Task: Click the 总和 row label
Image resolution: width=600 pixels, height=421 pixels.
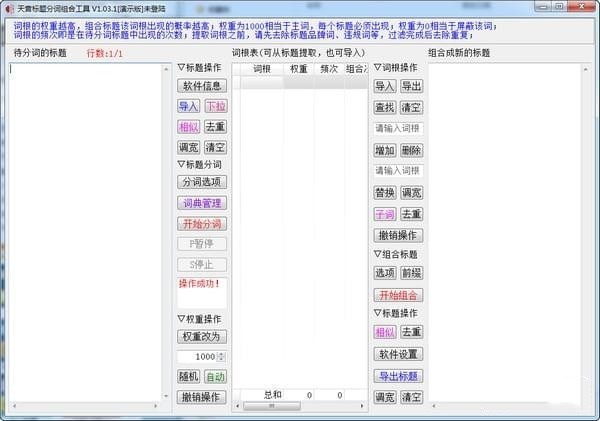Action: 273,395
